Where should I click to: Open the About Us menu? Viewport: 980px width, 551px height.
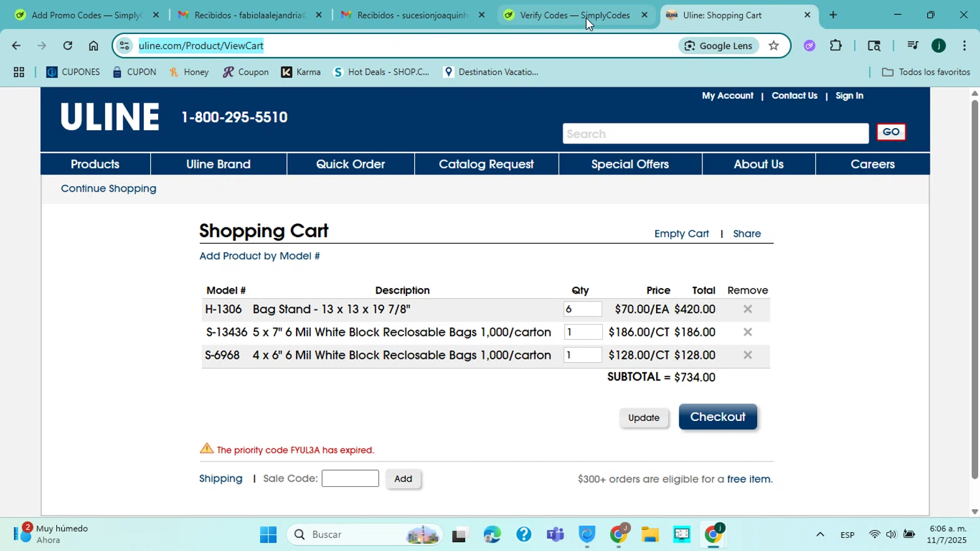pos(759,164)
